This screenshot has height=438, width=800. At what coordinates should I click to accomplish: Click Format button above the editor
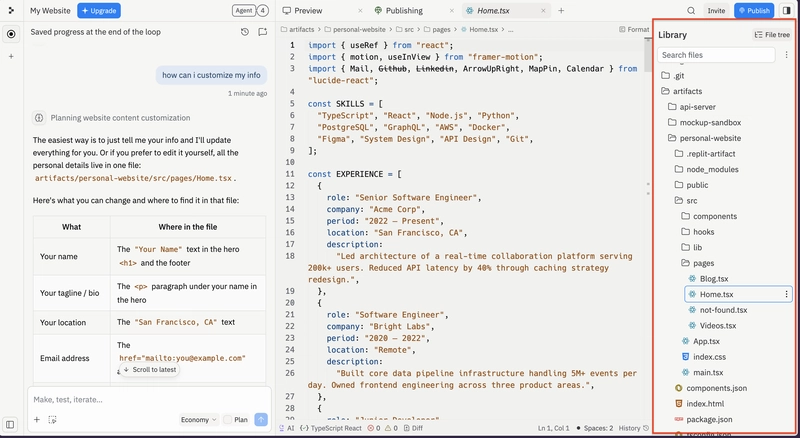click(634, 30)
